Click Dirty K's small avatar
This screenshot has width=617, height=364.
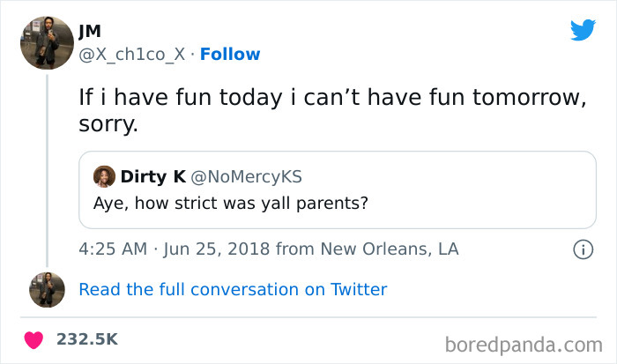click(104, 175)
